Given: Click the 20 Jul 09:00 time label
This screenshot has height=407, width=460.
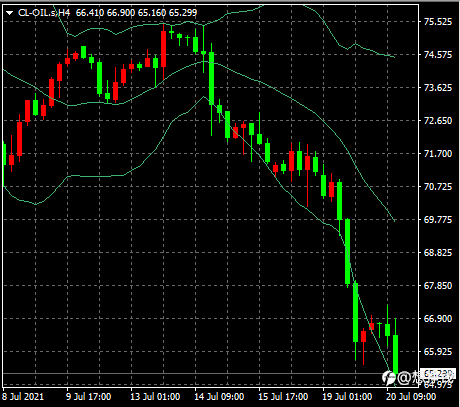Looking at the screenshot, I should (x=411, y=397).
